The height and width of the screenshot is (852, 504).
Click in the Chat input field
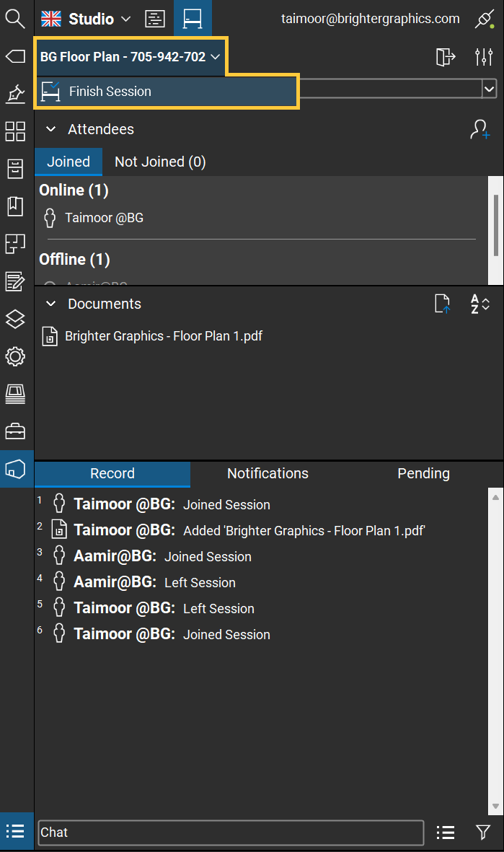tap(230, 833)
